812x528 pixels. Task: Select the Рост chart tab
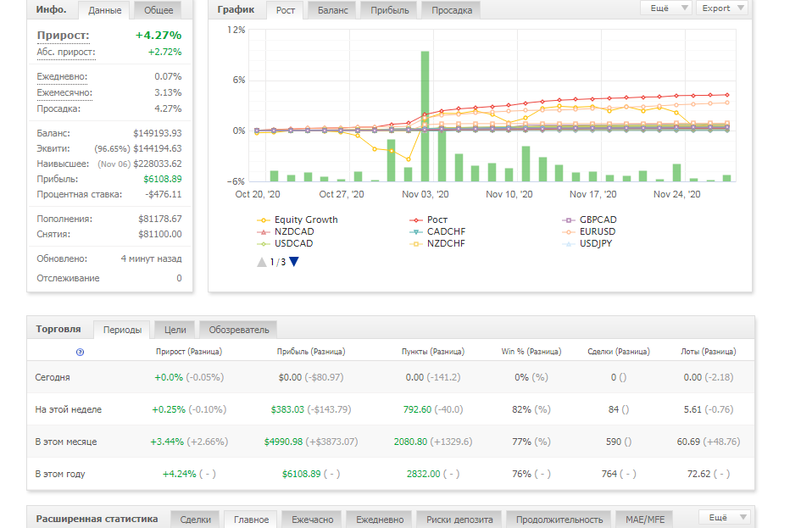point(286,10)
